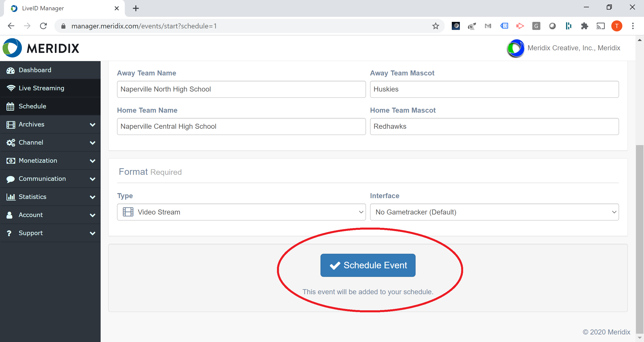
Task: Open the Support menu item
Action: [31, 233]
